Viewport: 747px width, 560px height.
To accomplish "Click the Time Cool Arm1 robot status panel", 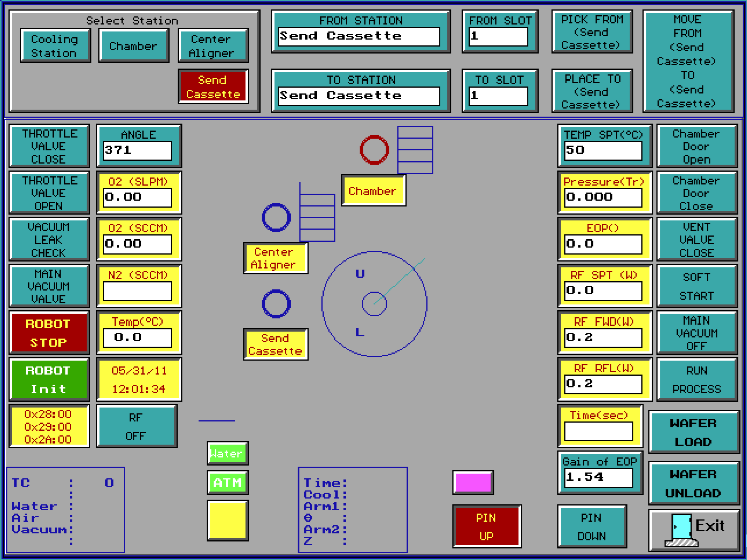I will [x=353, y=510].
